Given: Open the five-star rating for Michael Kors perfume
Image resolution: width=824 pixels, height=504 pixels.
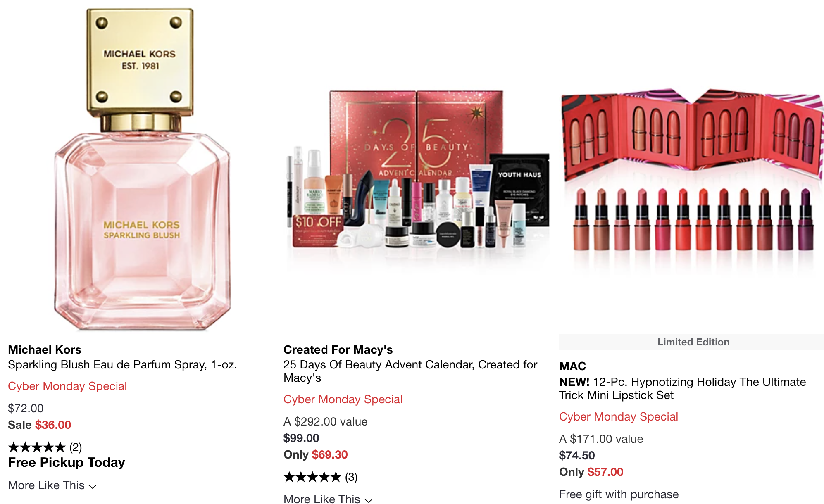Looking at the screenshot, I should [37, 447].
